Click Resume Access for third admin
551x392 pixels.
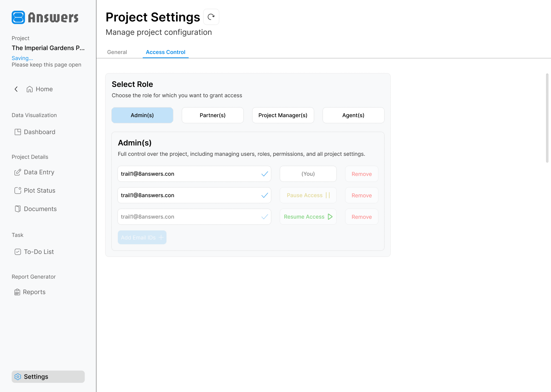click(x=308, y=217)
